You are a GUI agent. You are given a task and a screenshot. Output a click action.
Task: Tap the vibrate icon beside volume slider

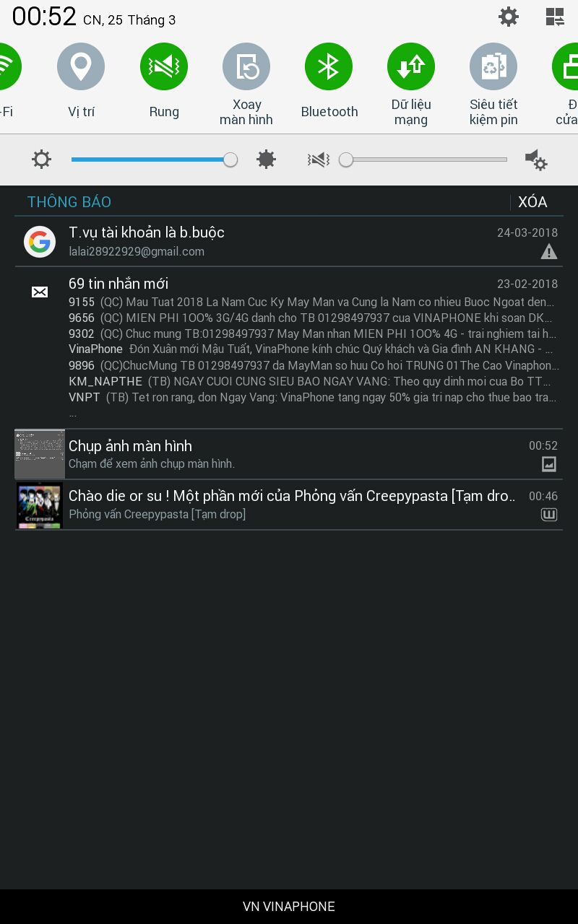pyautogui.click(x=319, y=160)
